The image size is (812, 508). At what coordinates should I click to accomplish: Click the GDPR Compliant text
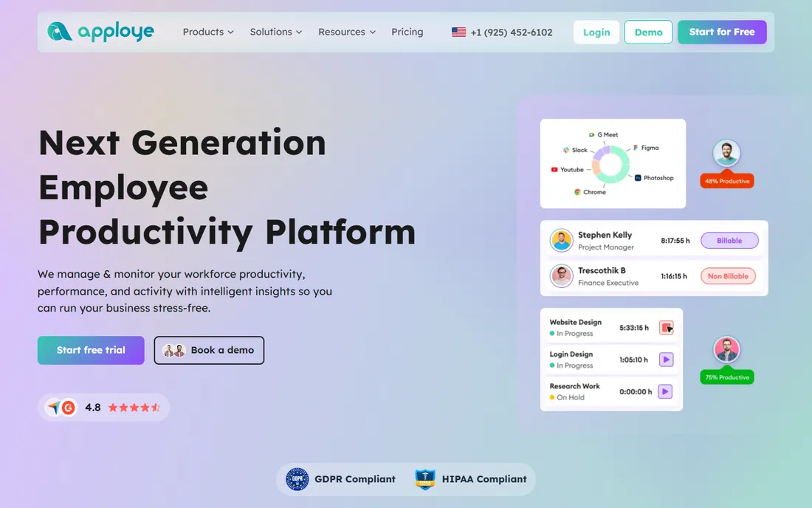point(355,479)
